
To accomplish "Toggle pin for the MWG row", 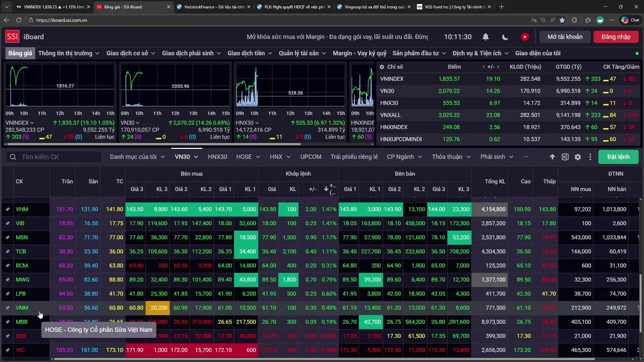I will [8, 280].
